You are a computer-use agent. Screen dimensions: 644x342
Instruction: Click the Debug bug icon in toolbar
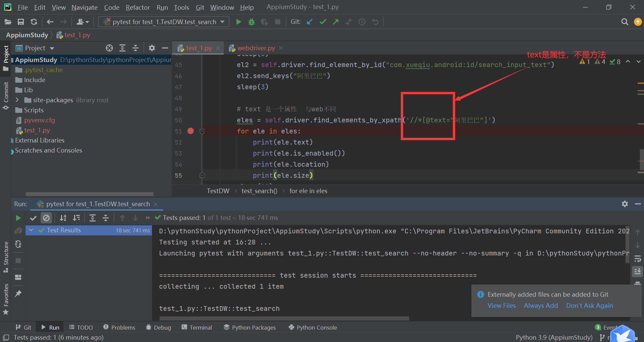251,22
